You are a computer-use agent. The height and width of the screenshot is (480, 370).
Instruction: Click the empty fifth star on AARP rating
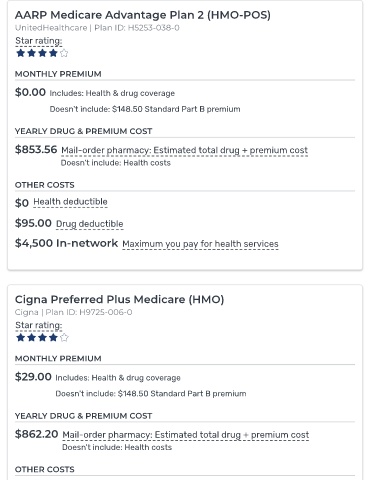click(x=64, y=53)
